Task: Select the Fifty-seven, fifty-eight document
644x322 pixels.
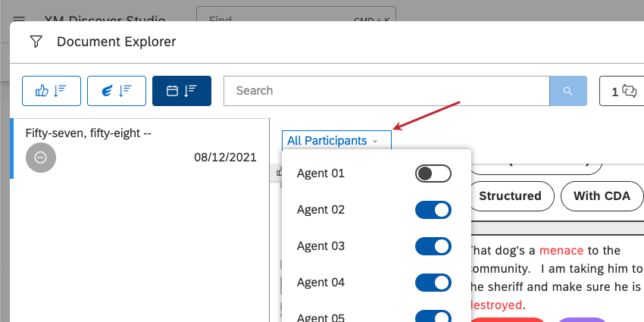Action: 139,148
